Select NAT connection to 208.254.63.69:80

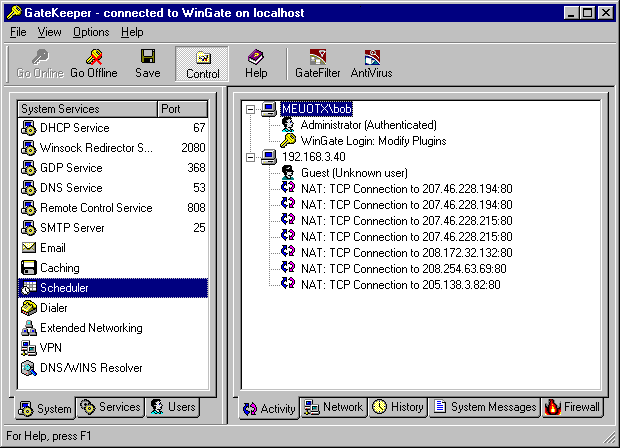point(403,269)
